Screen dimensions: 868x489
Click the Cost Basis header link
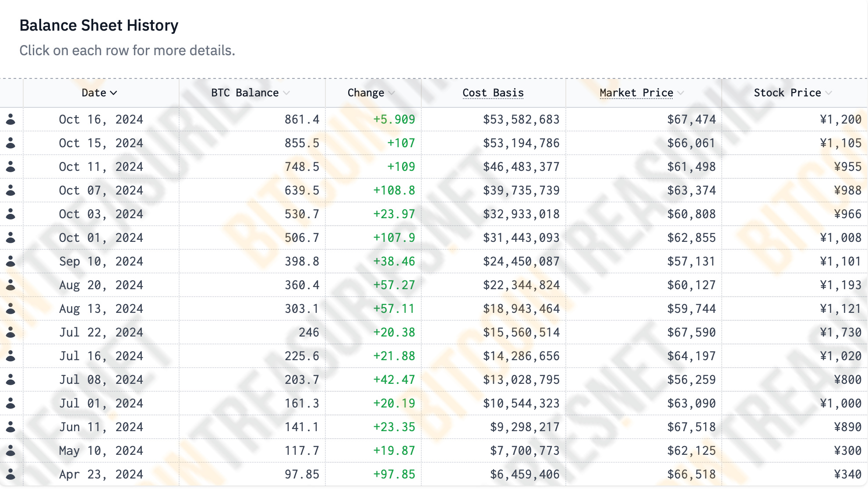point(493,93)
